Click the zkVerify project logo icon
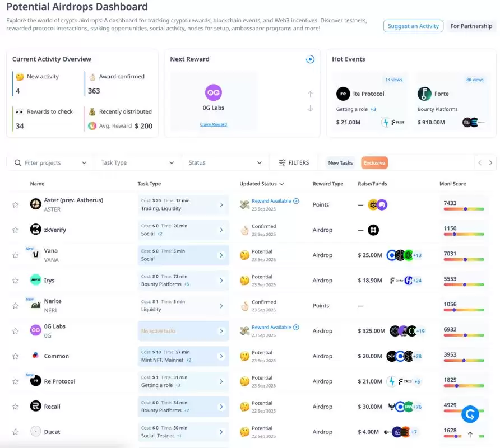 tap(35, 229)
